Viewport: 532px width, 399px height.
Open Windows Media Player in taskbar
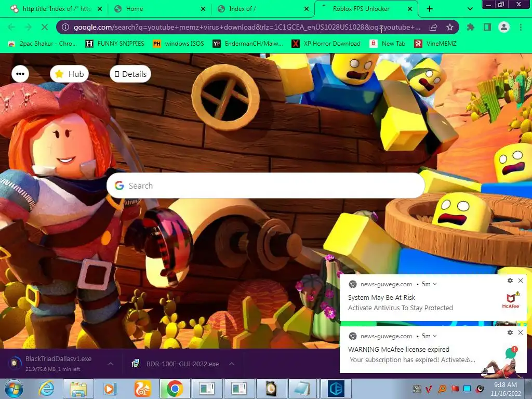[109, 389]
